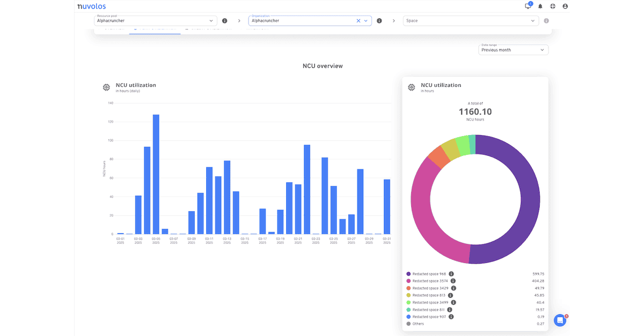
Task: Open the user account menu icon
Action: tap(565, 6)
